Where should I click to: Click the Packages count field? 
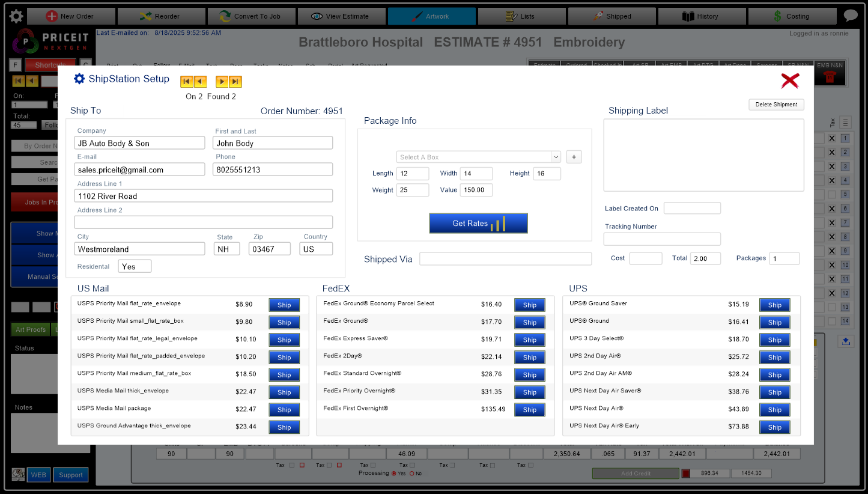click(x=785, y=258)
